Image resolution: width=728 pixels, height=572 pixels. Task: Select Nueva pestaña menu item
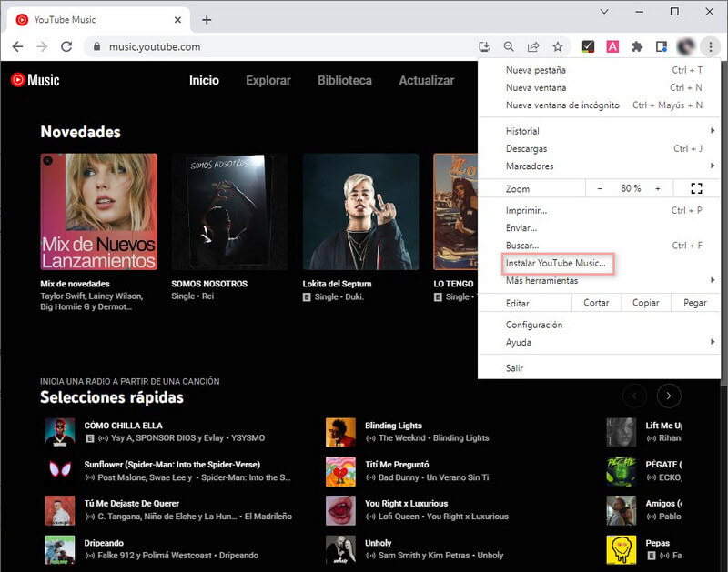point(599,70)
